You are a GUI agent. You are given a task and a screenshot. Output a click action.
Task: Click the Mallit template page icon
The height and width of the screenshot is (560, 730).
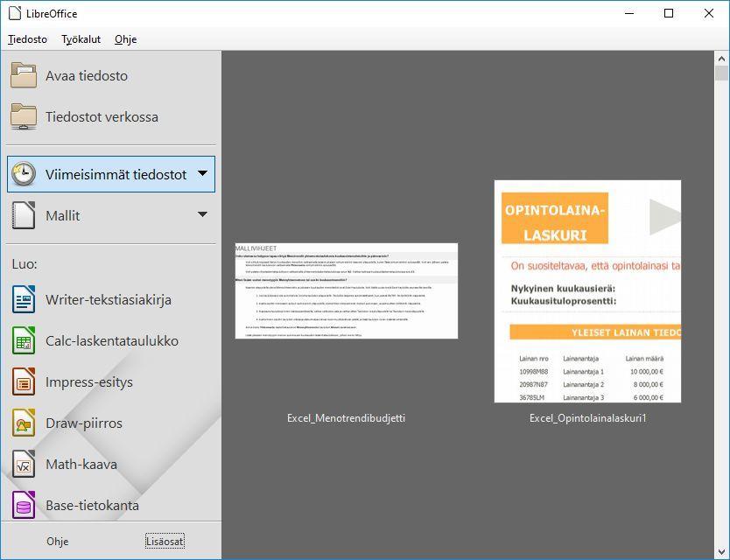[24, 215]
